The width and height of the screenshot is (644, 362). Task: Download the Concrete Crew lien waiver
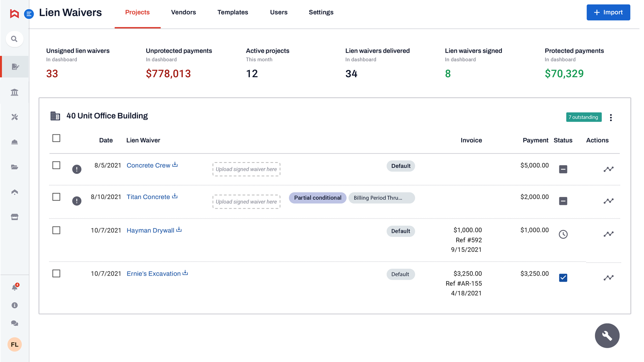point(175,165)
